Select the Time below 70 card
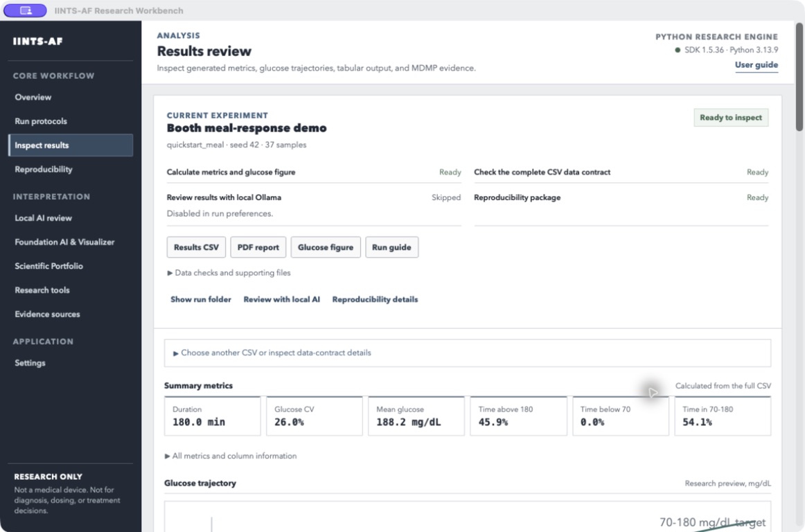805x532 pixels. [x=621, y=416]
